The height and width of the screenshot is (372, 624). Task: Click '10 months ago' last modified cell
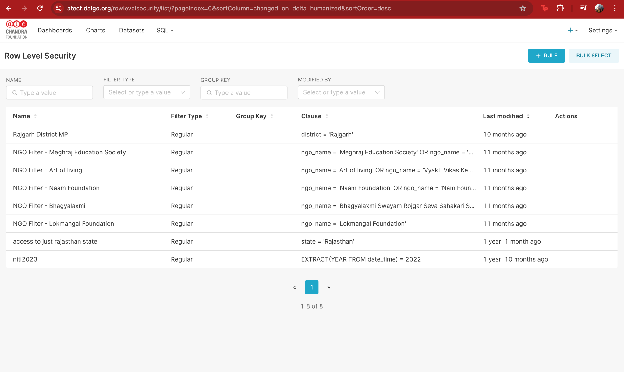click(x=505, y=134)
